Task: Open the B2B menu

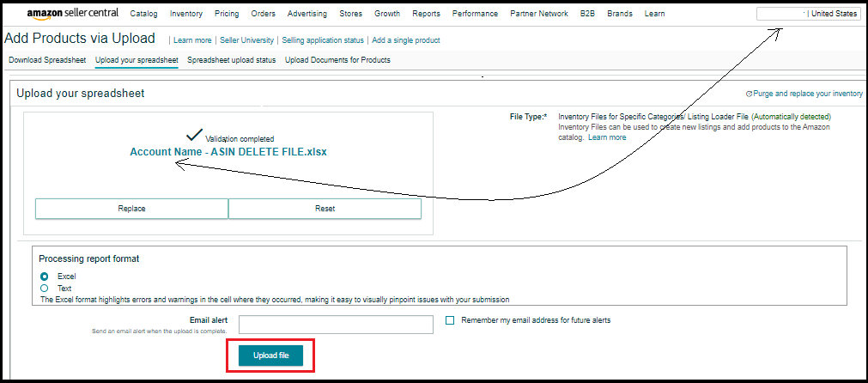Action: [587, 13]
